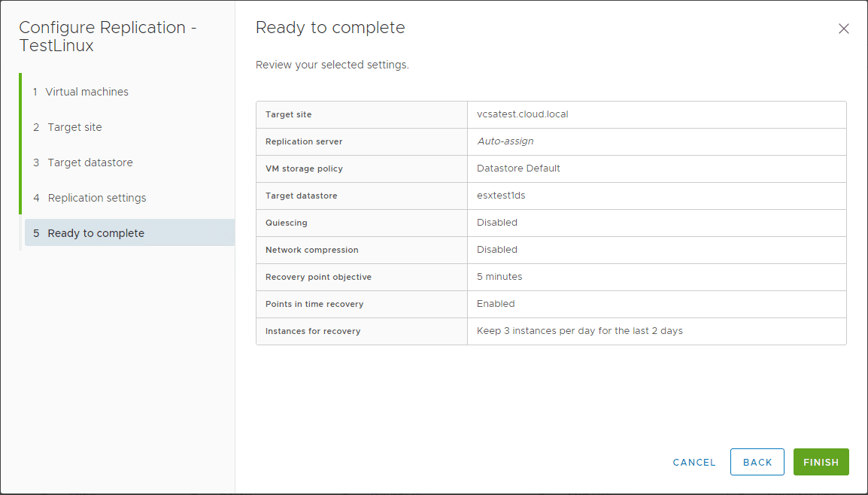Select step 5 Ready to complete
The height and width of the screenshot is (495, 868).
(96, 233)
